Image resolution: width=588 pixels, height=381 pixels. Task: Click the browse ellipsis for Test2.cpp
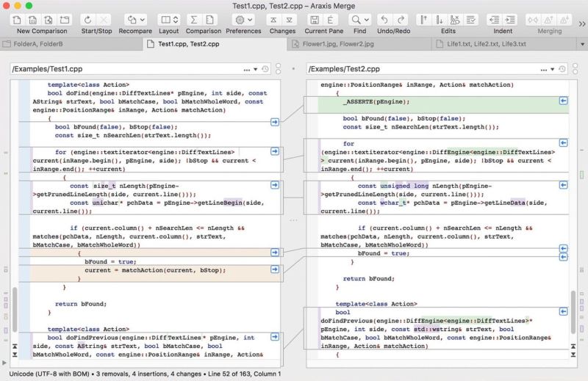click(x=544, y=70)
